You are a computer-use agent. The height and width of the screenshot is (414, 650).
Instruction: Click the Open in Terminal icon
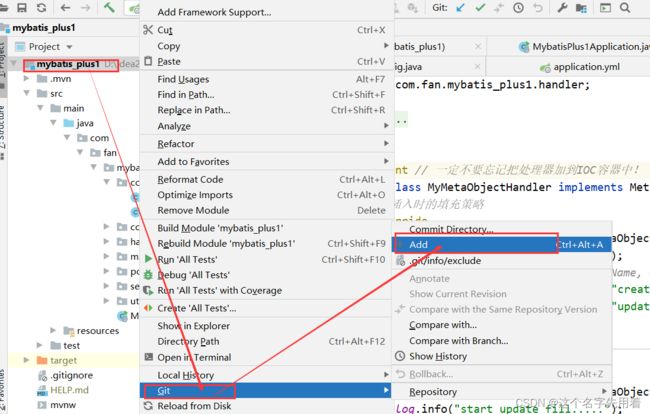point(148,357)
